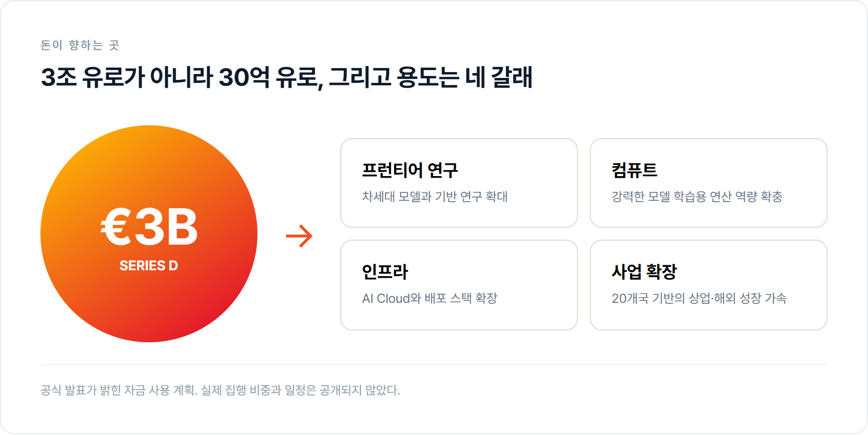Click the 돈이 향하는 곳 eyebrow label
Image resolution: width=868 pixels, height=435 pixels.
(x=80, y=45)
